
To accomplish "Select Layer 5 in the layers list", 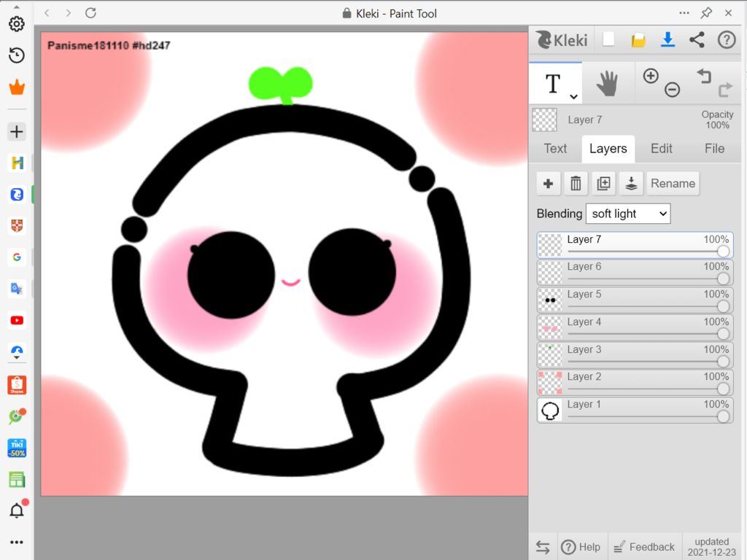I will coord(635,300).
